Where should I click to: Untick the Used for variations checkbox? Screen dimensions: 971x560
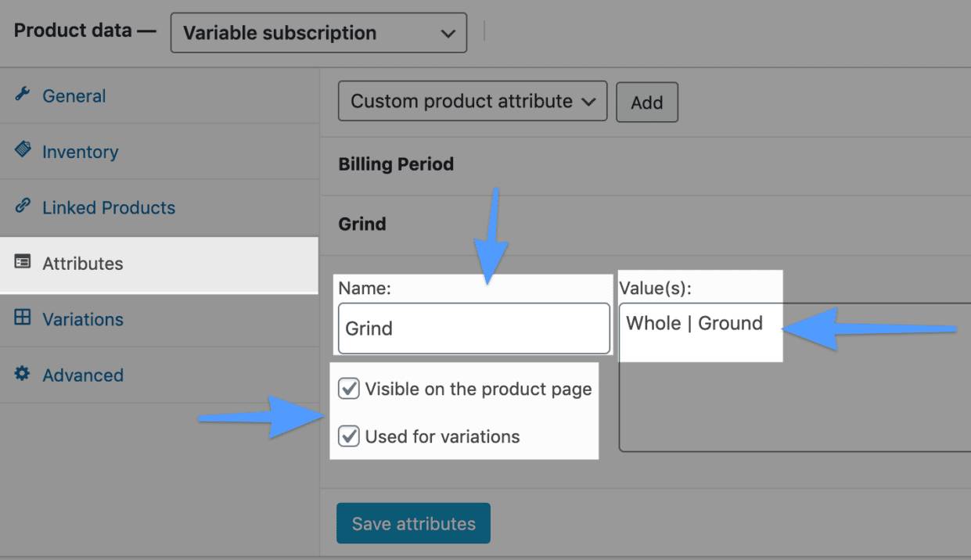coord(349,436)
